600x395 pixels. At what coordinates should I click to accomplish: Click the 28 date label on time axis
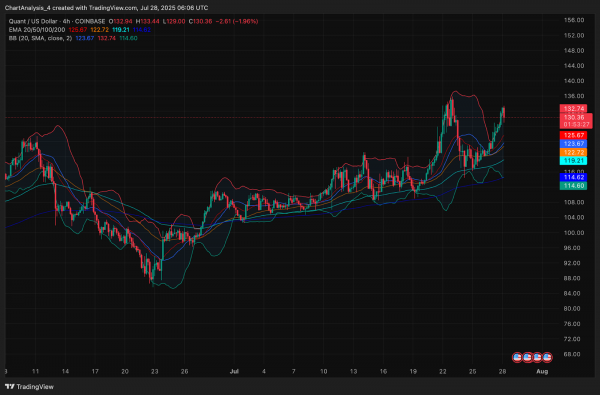point(502,371)
